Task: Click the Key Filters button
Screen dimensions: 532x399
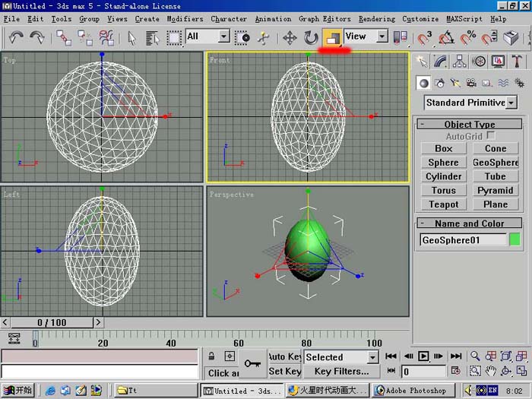Action: (x=341, y=372)
